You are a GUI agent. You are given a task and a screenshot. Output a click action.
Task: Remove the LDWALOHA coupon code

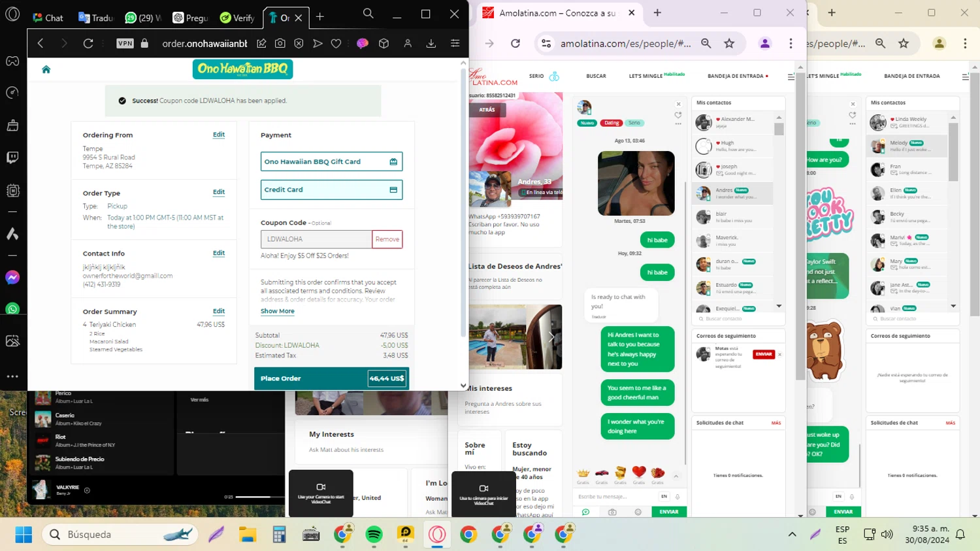[x=387, y=239]
